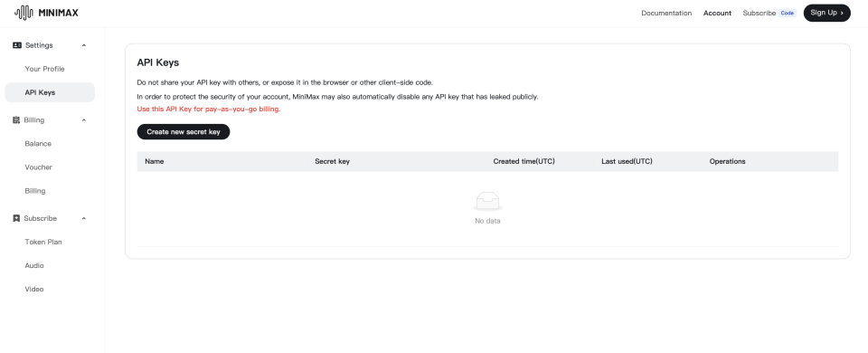Click the empty inbox No data icon
The height and width of the screenshot is (353, 868).
pos(487,201)
